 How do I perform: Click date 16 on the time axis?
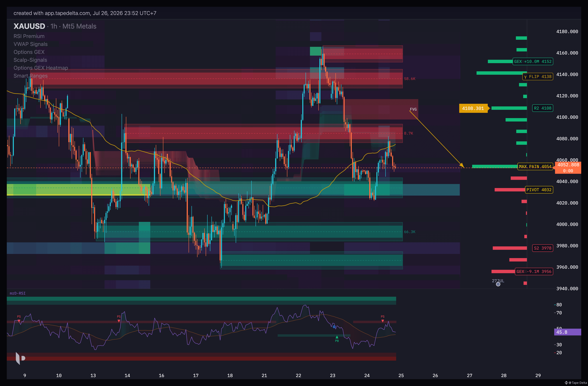coord(162,375)
